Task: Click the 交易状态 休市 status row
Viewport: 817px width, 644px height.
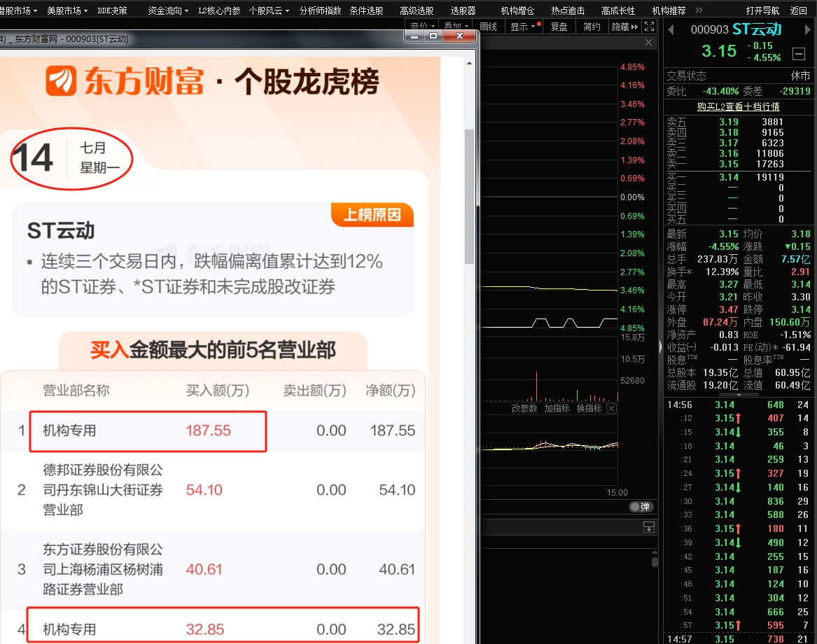Action: [x=739, y=76]
